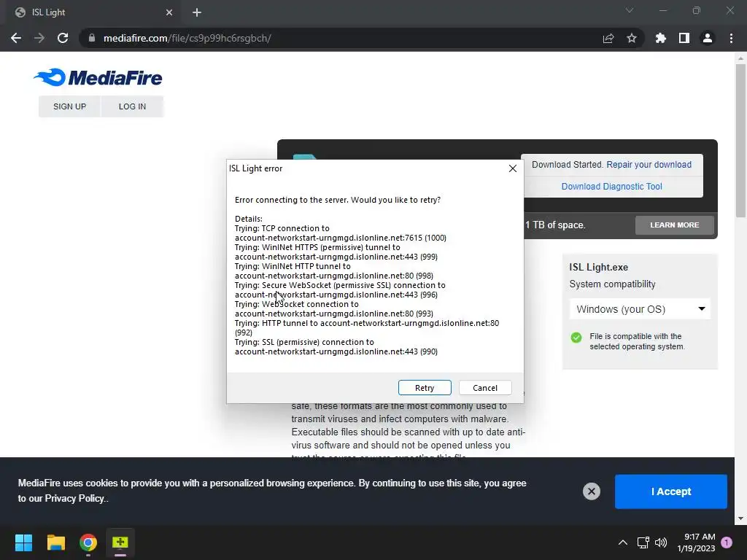This screenshot has height=560, width=747.
Task: Click the 'System compatibility' label
Action: coord(612,284)
